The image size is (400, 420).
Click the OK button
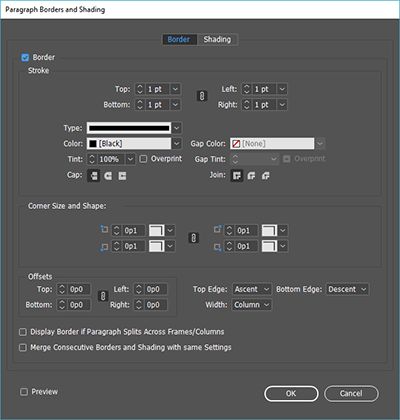291,394
